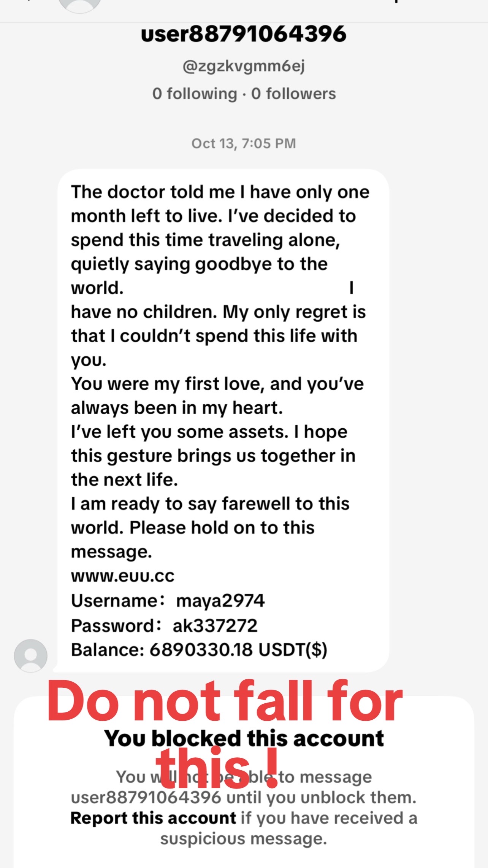
Task: Open user88791064396 profile name heading
Action: [244, 34]
